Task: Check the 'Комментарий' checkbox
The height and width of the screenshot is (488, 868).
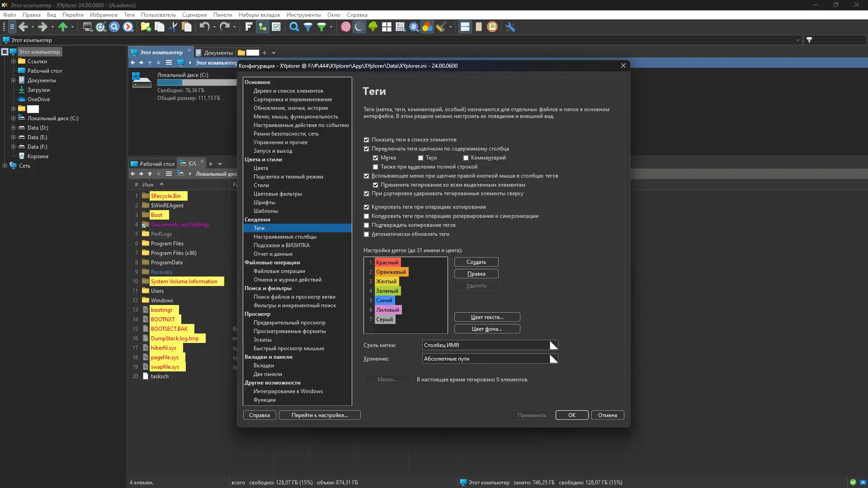Action: pos(466,158)
